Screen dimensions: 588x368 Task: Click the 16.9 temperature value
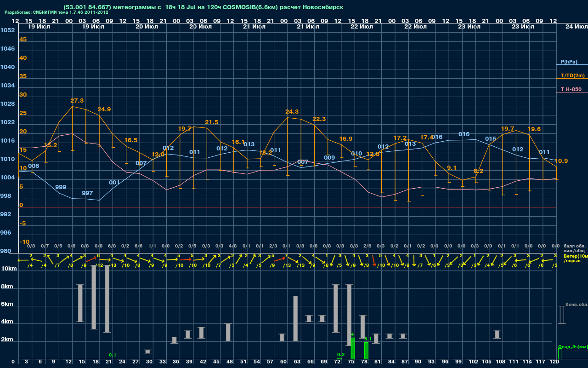pyautogui.click(x=346, y=138)
